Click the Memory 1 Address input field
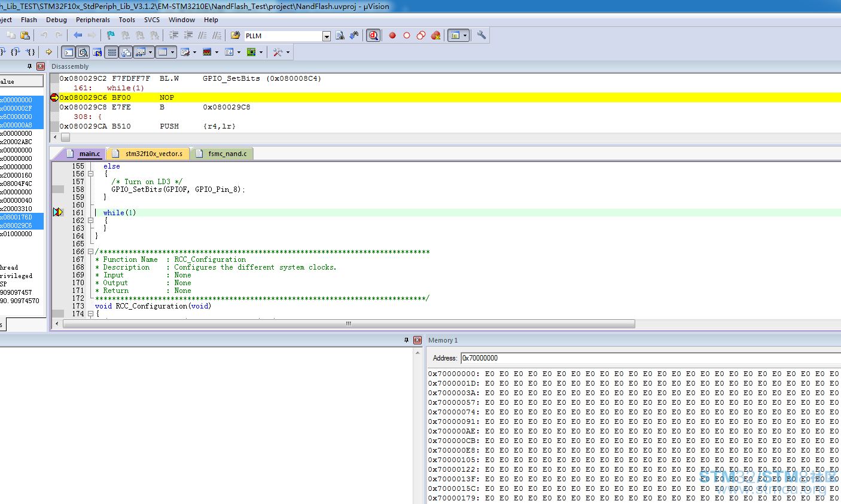 point(651,358)
